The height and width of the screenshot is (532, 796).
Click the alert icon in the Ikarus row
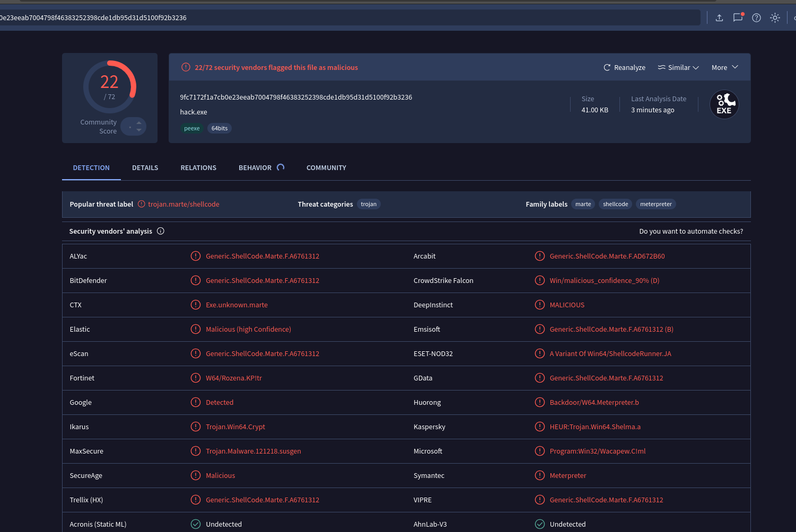point(196,427)
